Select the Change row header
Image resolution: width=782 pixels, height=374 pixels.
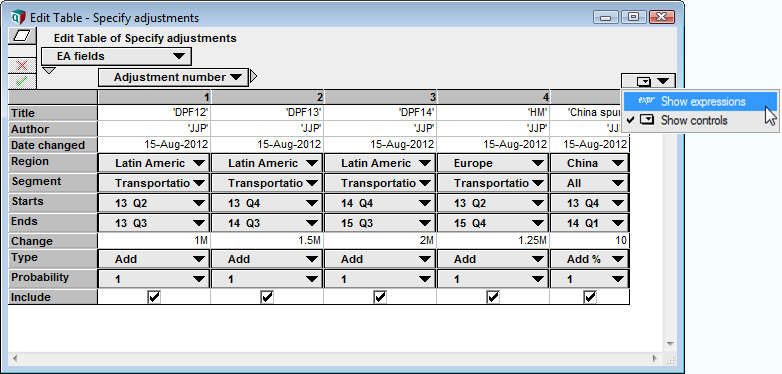pos(53,241)
